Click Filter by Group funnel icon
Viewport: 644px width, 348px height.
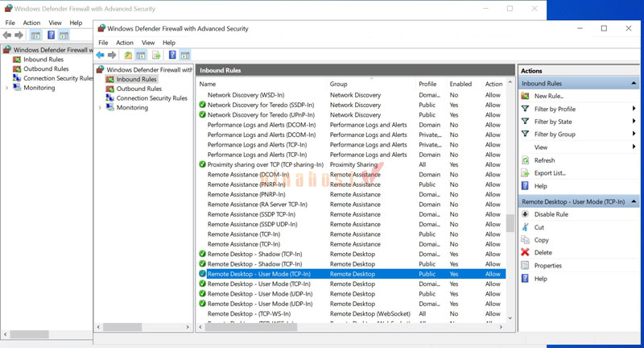[x=526, y=134]
